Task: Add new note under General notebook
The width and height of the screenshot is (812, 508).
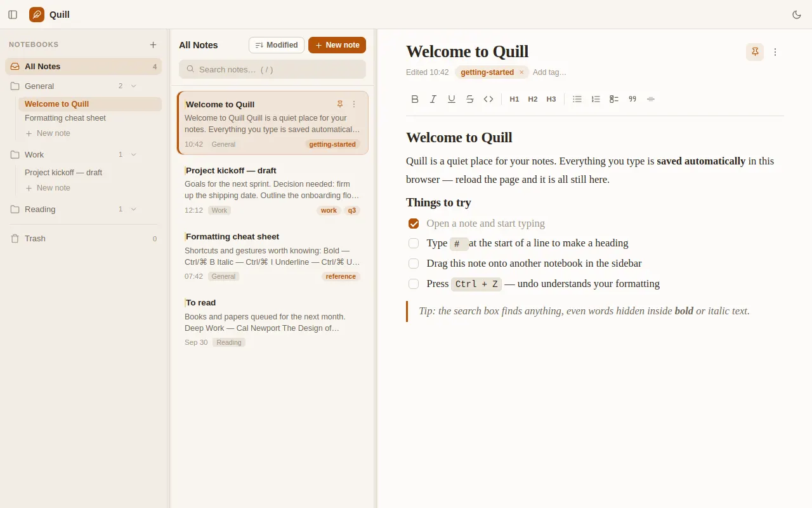Action: tap(48, 133)
